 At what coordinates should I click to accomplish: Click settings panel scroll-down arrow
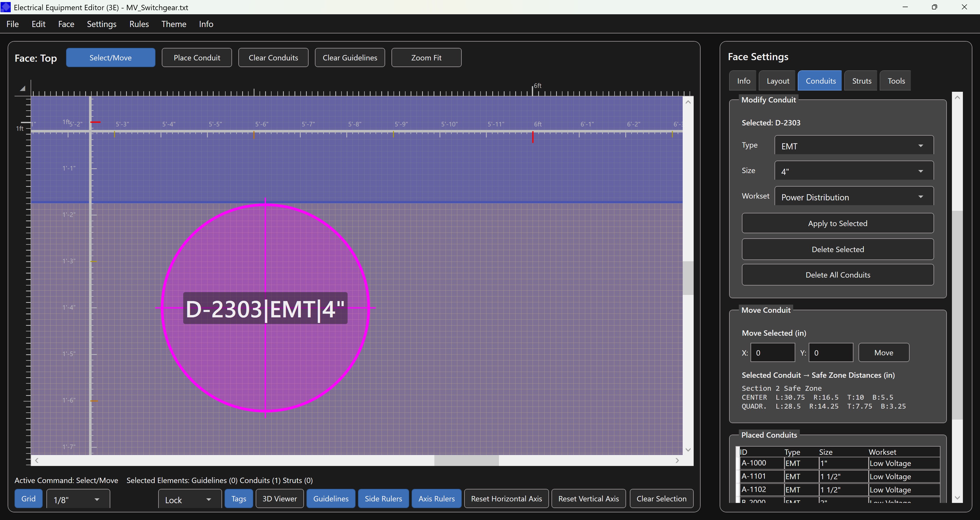(957, 498)
